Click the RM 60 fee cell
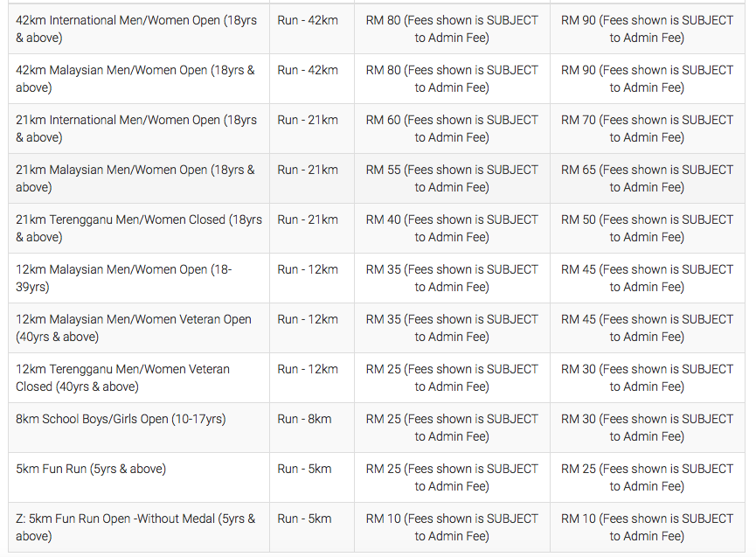This screenshot has width=756, height=557. pos(452,129)
